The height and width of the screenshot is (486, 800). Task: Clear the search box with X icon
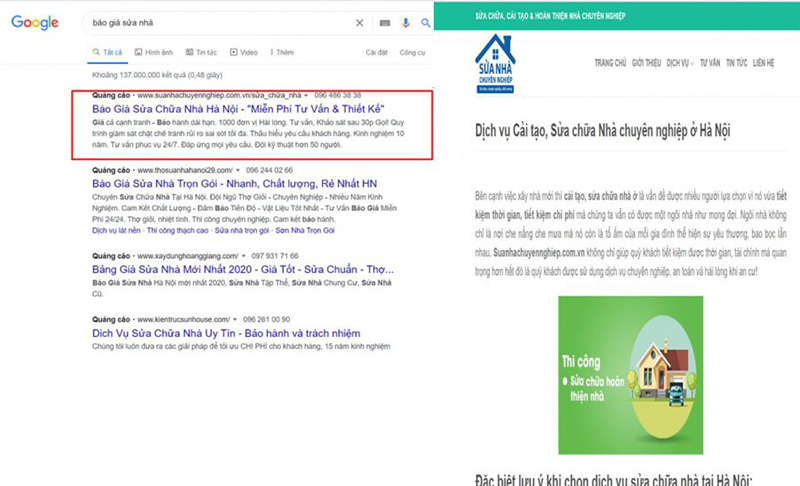(360, 23)
